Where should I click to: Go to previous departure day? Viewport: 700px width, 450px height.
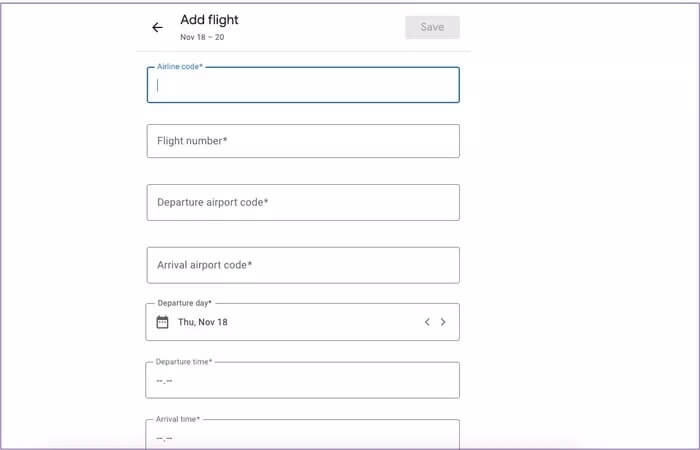427,322
